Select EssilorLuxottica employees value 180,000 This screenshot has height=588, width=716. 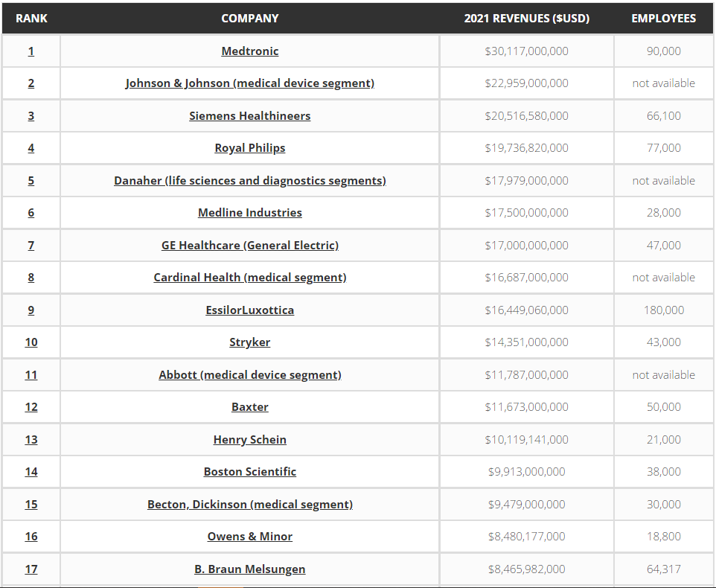tap(663, 310)
